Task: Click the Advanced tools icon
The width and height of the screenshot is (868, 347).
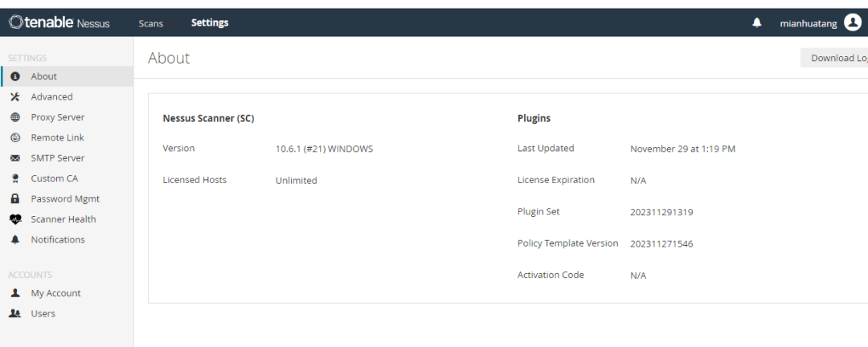Action: click(15, 97)
